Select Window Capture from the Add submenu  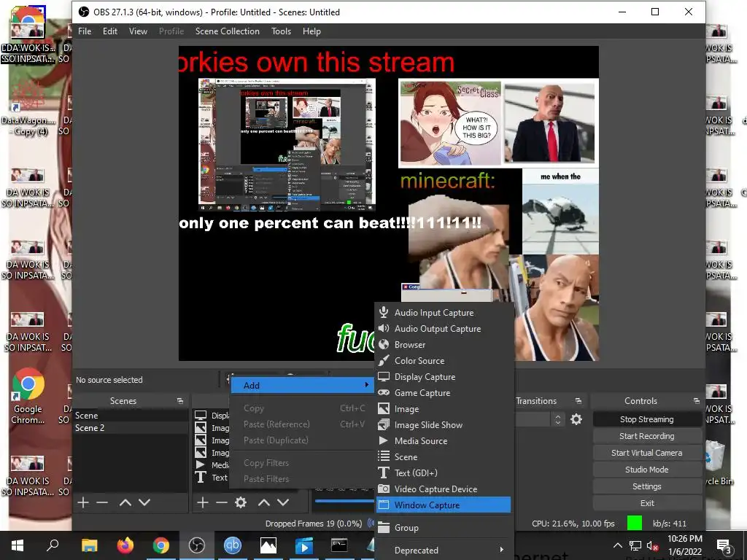pyautogui.click(x=443, y=505)
